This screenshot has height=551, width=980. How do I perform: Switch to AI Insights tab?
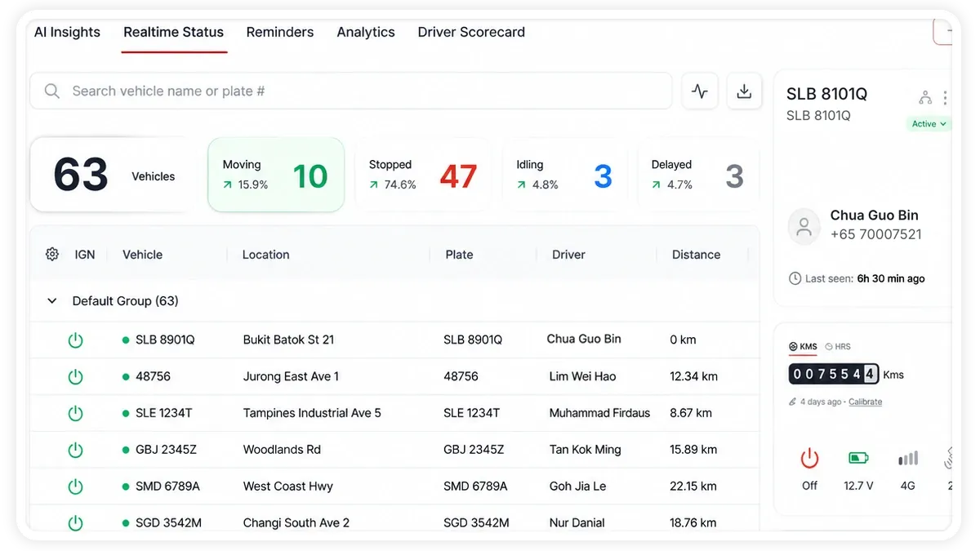point(67,33)
